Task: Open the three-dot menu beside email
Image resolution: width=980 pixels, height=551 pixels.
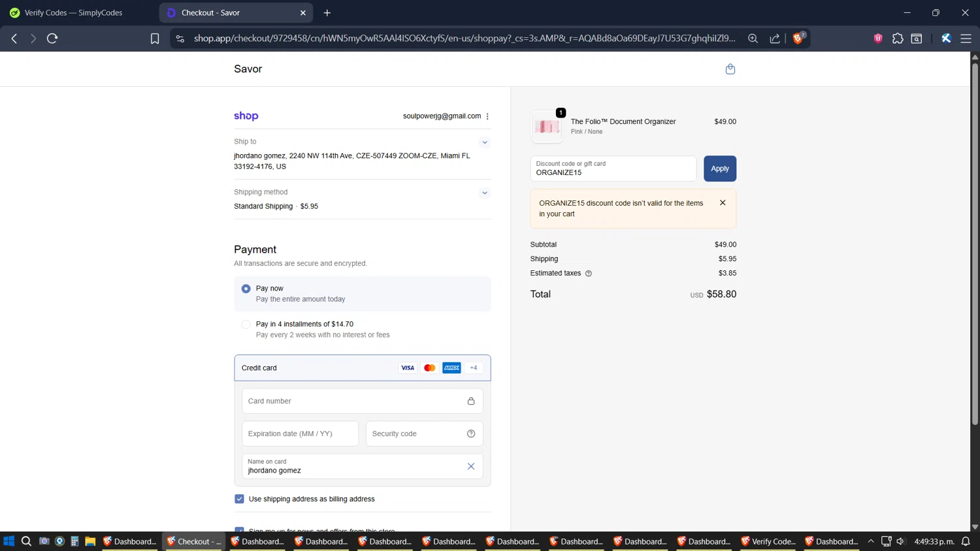Action: coord(487,116)
